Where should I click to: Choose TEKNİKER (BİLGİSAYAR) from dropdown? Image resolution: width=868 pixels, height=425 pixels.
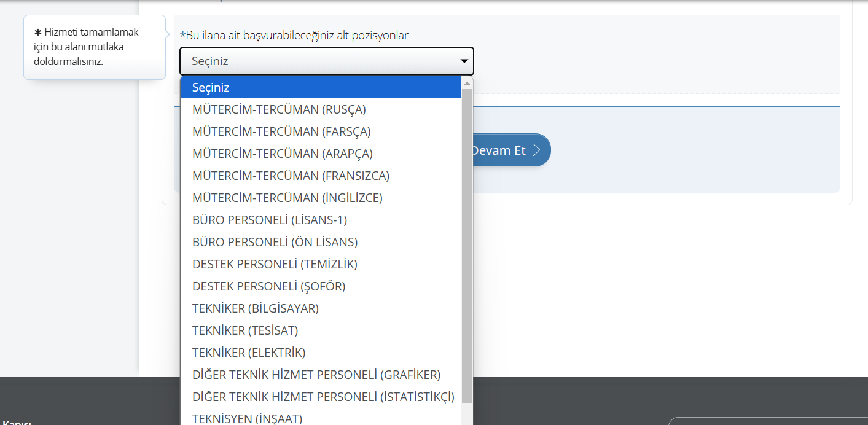tap(256, 308)
